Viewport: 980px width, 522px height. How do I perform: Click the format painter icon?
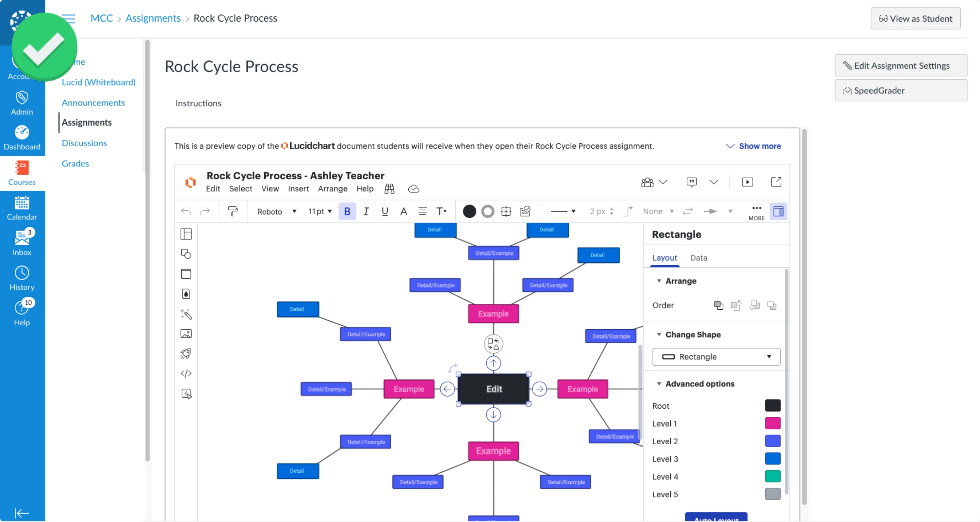click(x=233, y=211)
